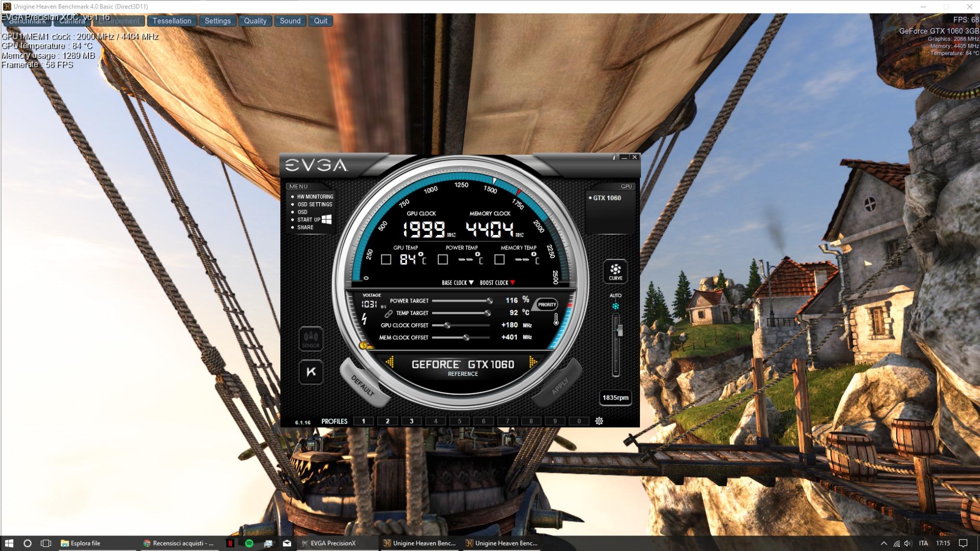The image size is (980, 551).
Task: Select Share in the EVGA menu
Action: (305, 228)
